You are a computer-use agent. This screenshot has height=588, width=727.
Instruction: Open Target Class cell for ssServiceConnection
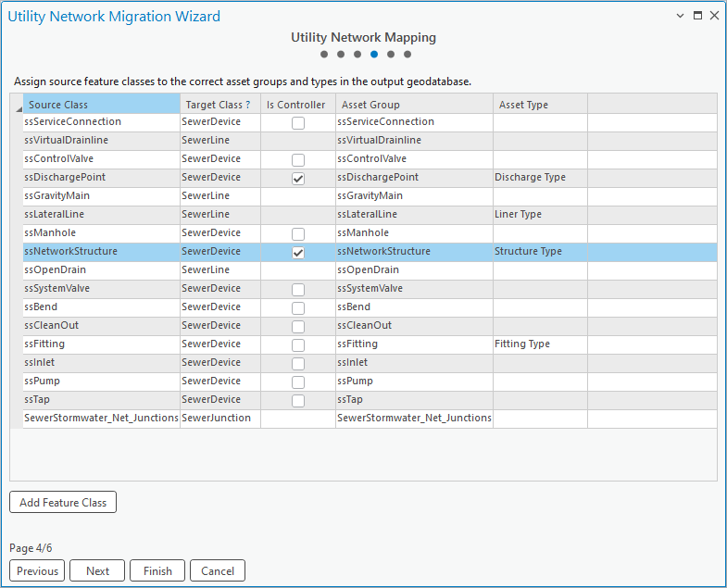[x=220, y=122]
